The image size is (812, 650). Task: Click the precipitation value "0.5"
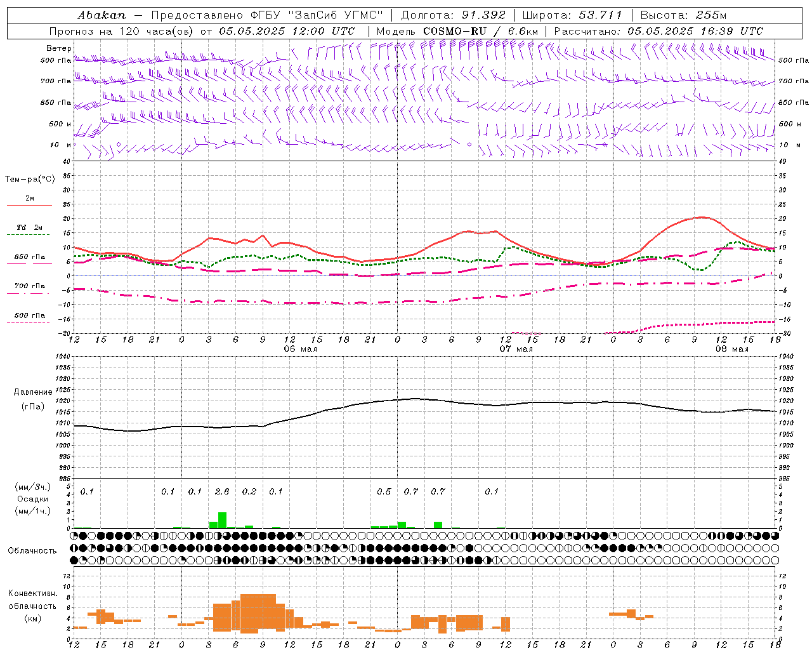click(384, 491)
